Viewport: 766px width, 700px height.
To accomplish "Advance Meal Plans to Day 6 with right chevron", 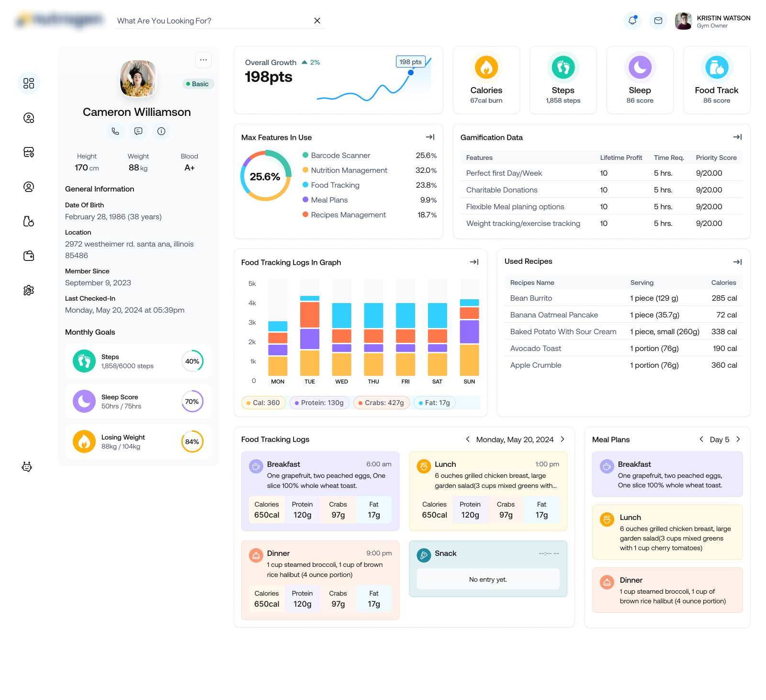I will pyautogui.click(x=739, y=439).
